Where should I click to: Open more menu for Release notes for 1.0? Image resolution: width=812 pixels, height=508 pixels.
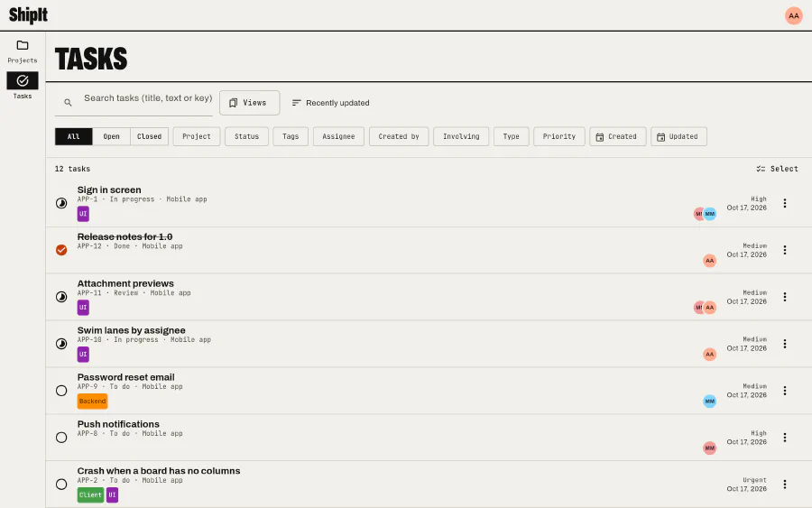pos(785,250)
